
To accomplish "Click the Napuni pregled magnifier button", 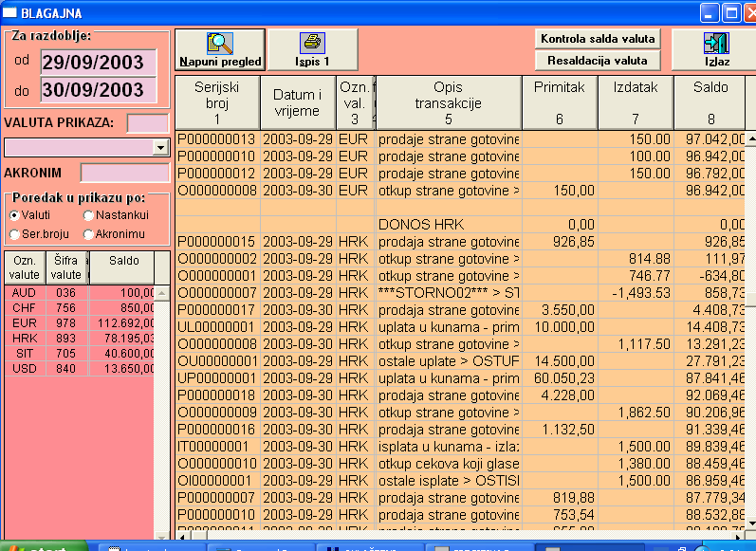I will coord(219,49).
